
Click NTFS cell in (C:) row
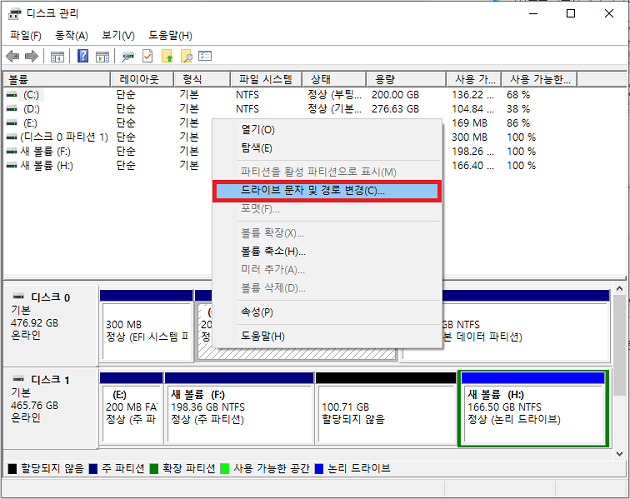click(x=247, y=95)
